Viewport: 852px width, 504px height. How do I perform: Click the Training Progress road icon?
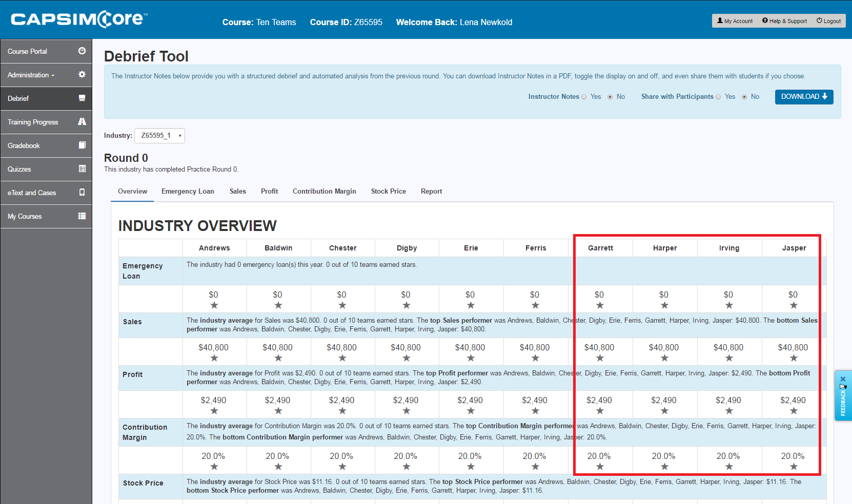click(82, 121)
